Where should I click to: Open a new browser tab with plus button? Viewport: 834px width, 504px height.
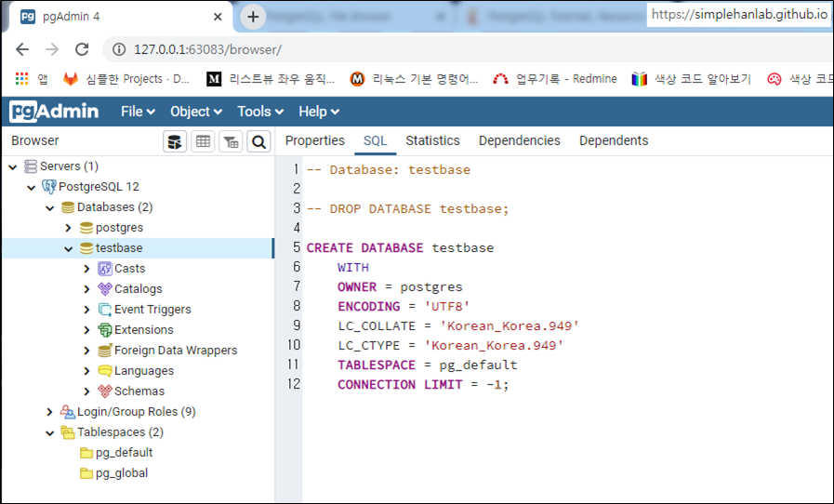point(253,17)
